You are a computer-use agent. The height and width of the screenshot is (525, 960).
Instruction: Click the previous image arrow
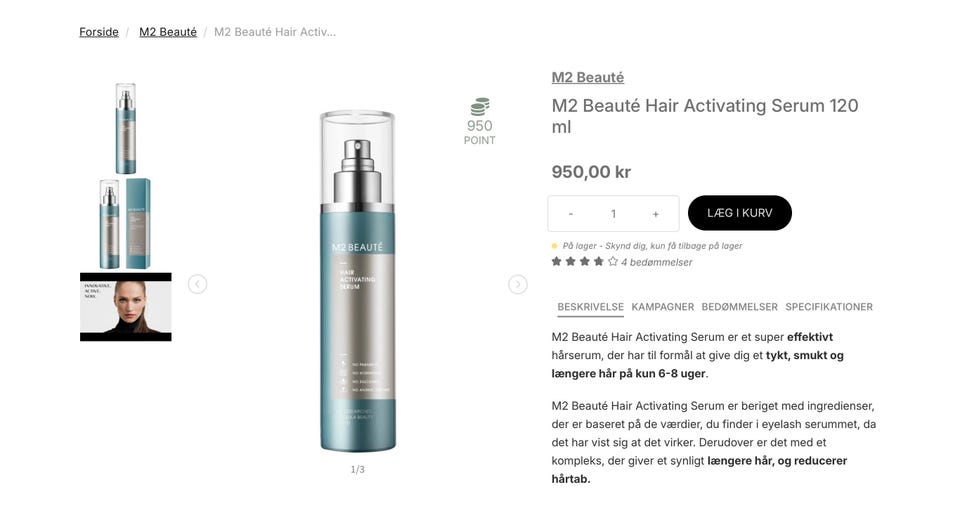pyautogui.click(x=197, y=284)
